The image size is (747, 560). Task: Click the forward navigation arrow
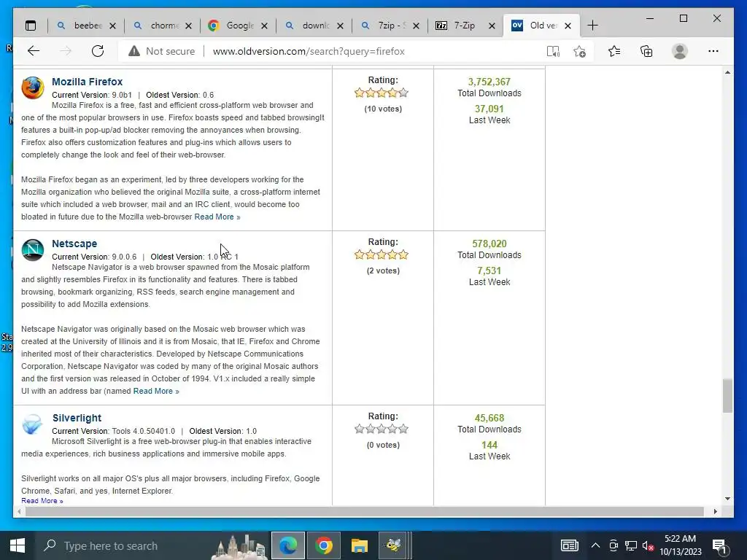[66, 51]
